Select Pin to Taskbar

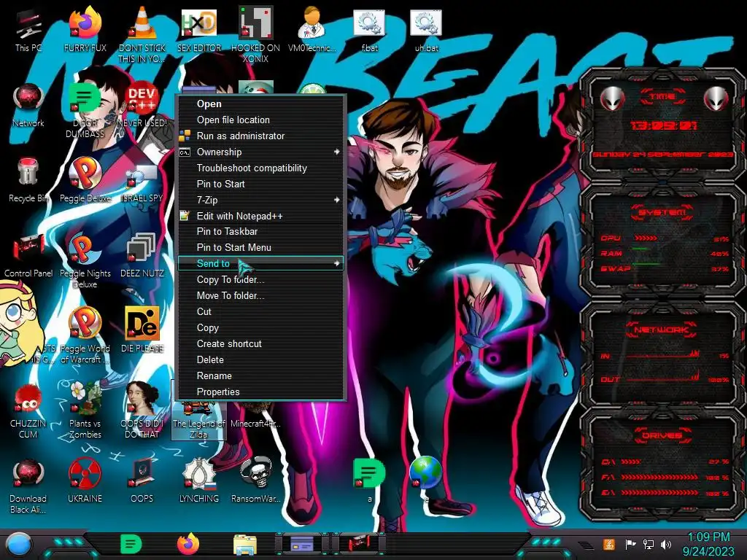pos(260,231)
